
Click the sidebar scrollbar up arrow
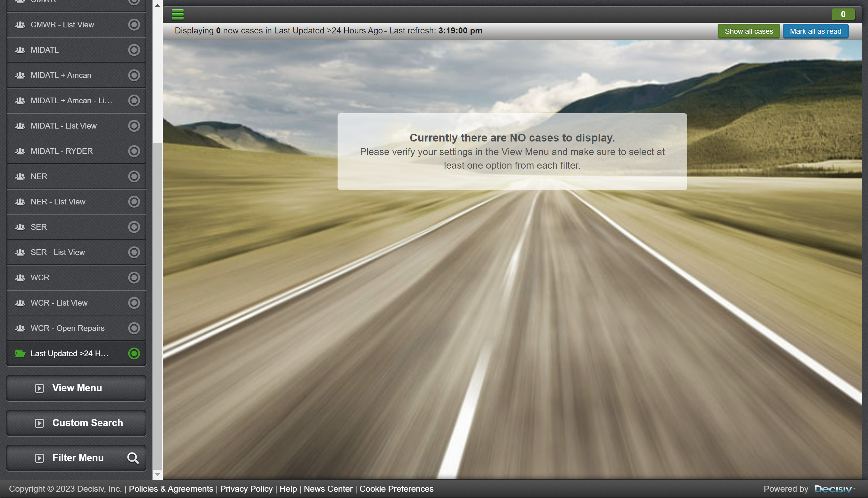pyautogui.click(x=157, y=5)
